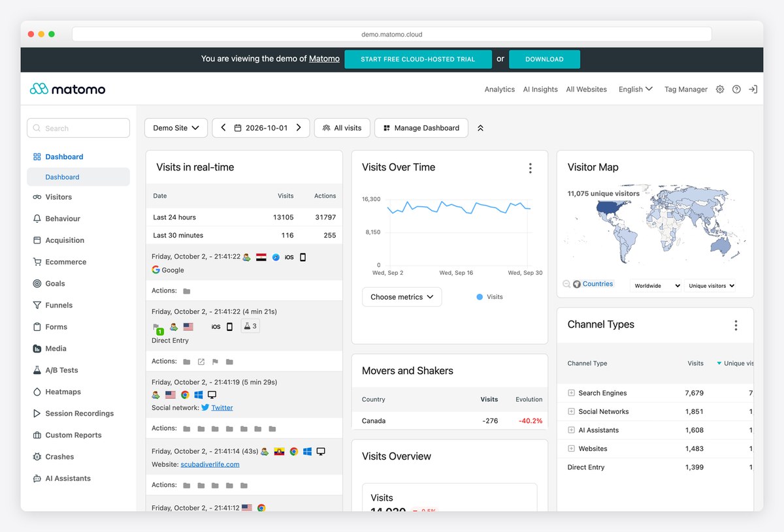
Task: Click the Heatmaps drop icon
Action: point(37,392)
